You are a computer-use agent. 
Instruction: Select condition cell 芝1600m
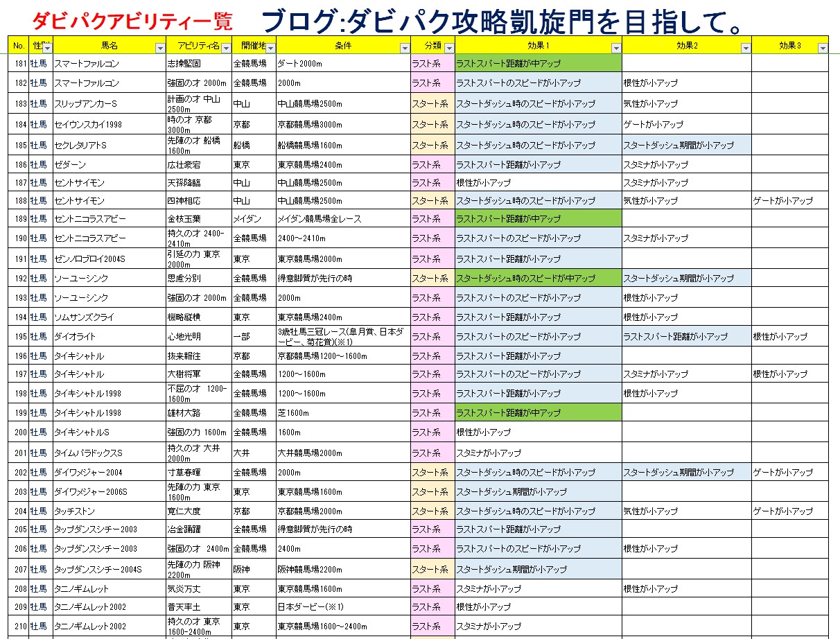click(343, 413)
